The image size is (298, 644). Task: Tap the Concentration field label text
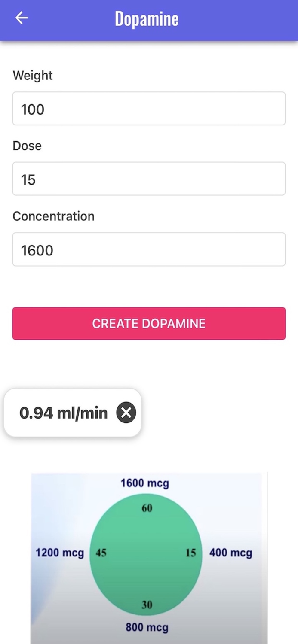click(53, 216)
